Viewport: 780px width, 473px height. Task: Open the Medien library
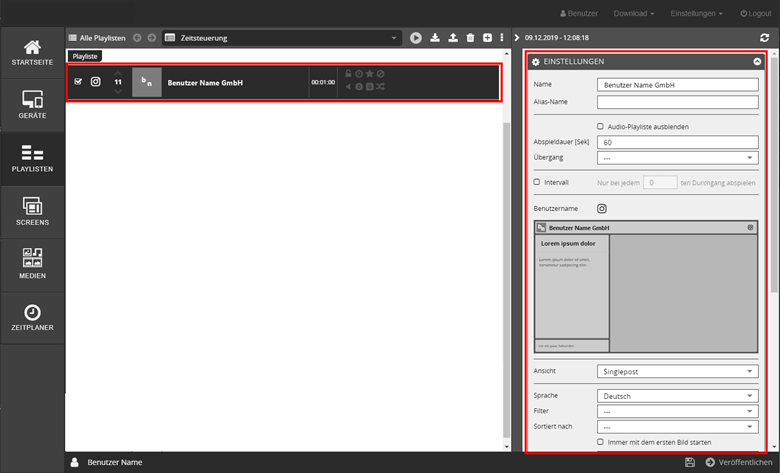coord(32,263)
